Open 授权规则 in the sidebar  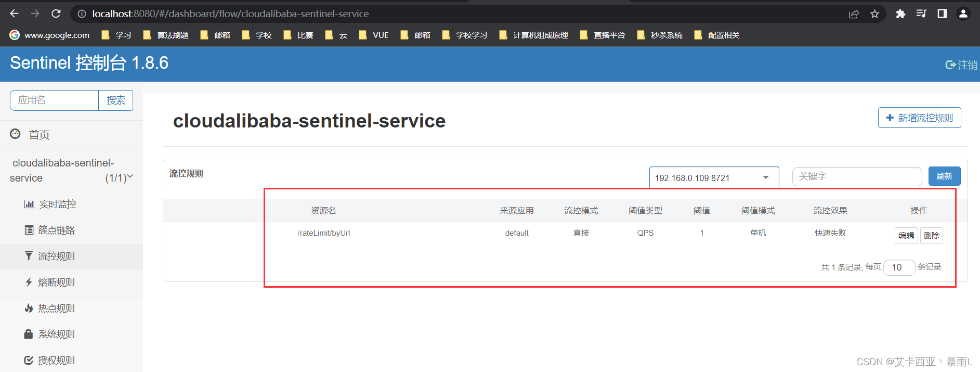click(71, 360)
